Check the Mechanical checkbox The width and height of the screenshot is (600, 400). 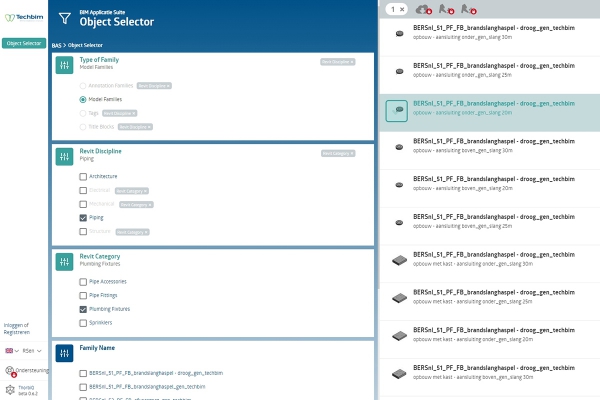[83, 204]
